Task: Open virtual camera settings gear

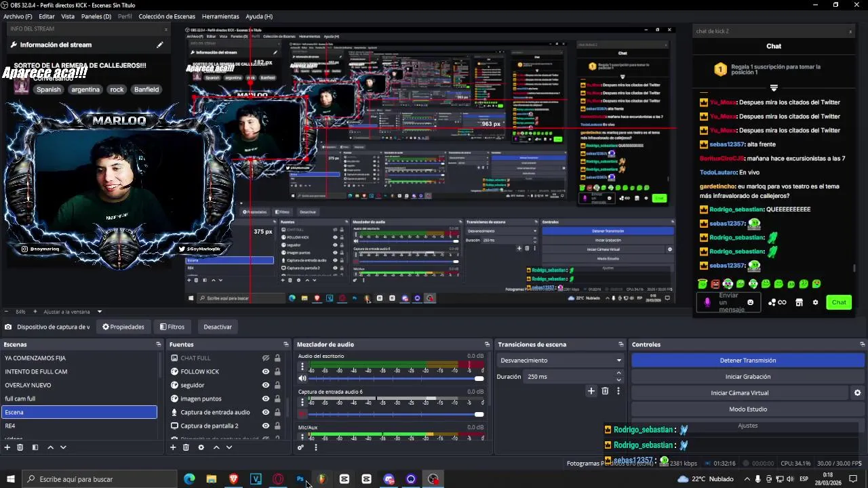Action: point(857,392)
